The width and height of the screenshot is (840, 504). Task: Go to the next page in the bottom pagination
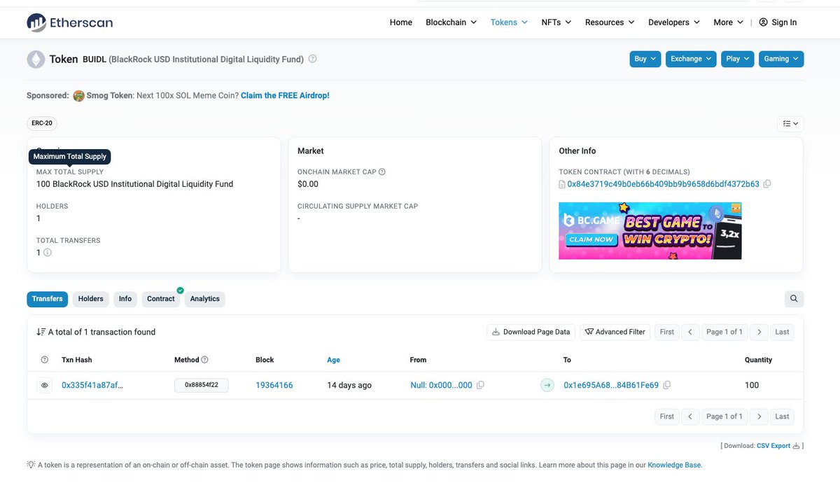[x=759, y=416]
